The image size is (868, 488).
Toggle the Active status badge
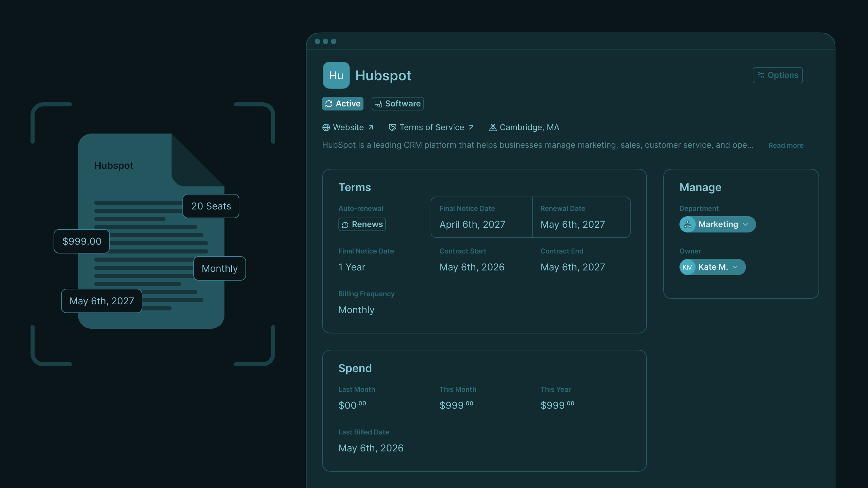click(x=342, y=104)
